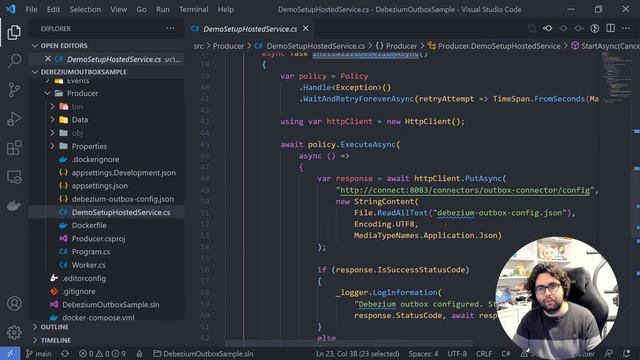Open the Manage gear icon
Screen dimensions: 640x360
pyautogui.click(x=14, y=332)
